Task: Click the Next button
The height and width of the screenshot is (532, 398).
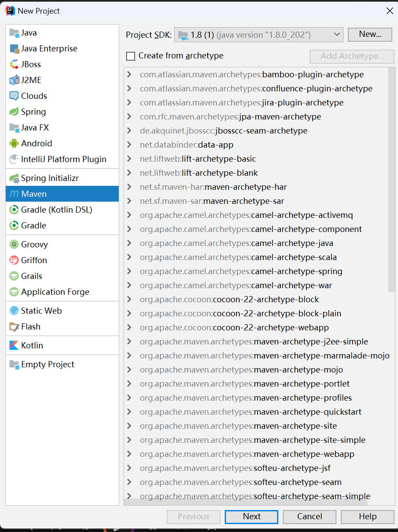Action: point(252,517)
